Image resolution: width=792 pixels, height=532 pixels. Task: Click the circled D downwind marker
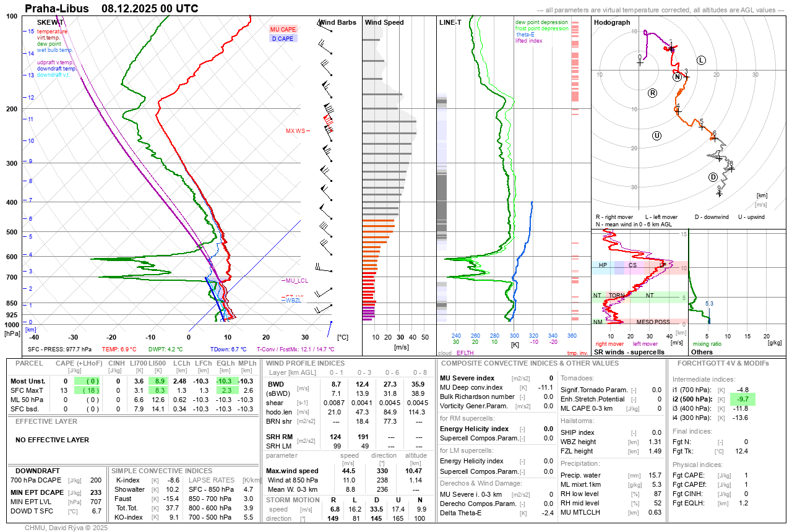click(713, 178)
